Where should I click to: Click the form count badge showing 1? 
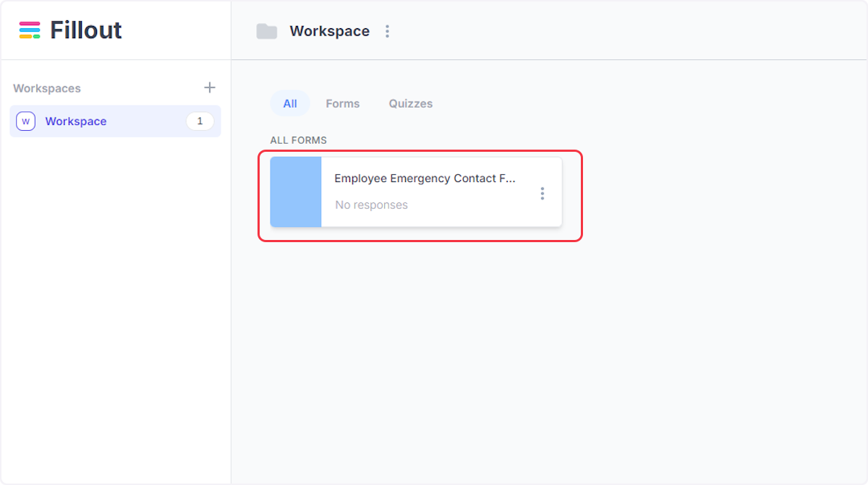pos(200,121)
